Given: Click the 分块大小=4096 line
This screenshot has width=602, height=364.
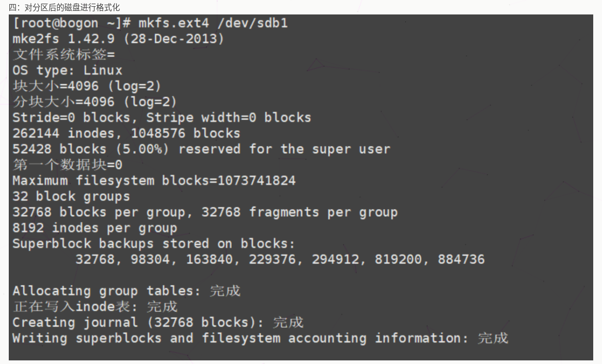Looking at the screenshot, I should tap(94, 102).
